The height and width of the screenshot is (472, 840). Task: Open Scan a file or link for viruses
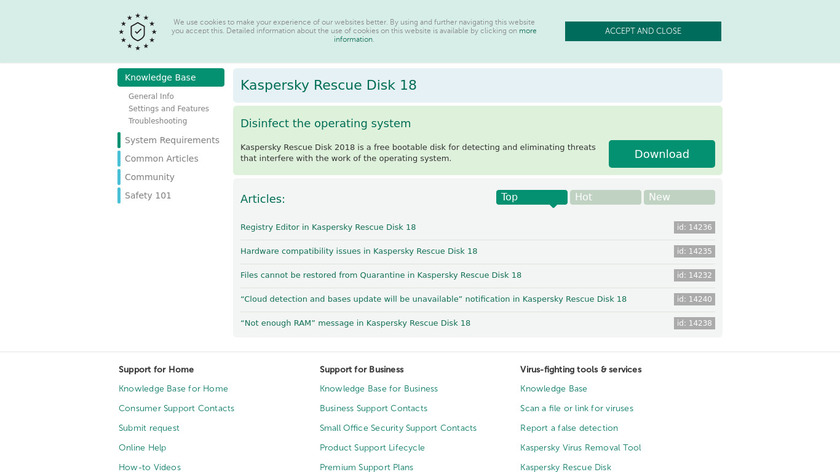(x=576, y=408)
